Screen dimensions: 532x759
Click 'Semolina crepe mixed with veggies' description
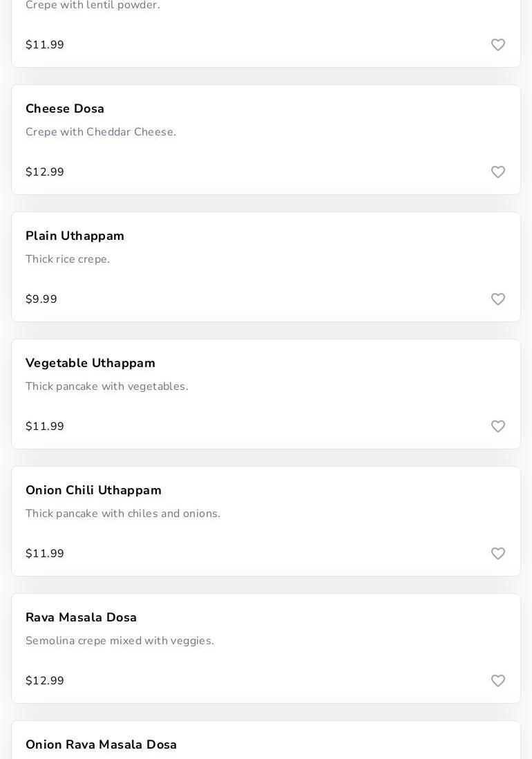coord(120,641)
